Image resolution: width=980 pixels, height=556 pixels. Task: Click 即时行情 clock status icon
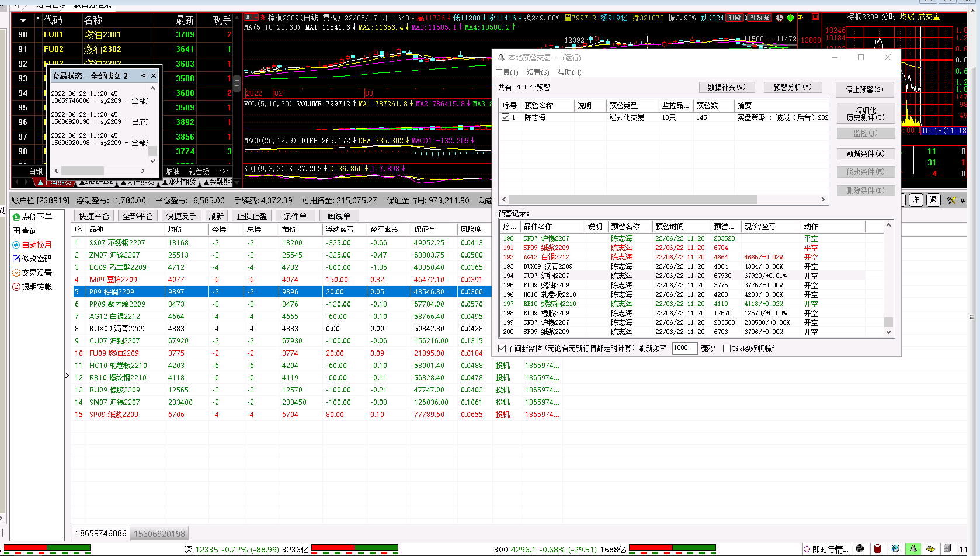click(x=807, y=550)
